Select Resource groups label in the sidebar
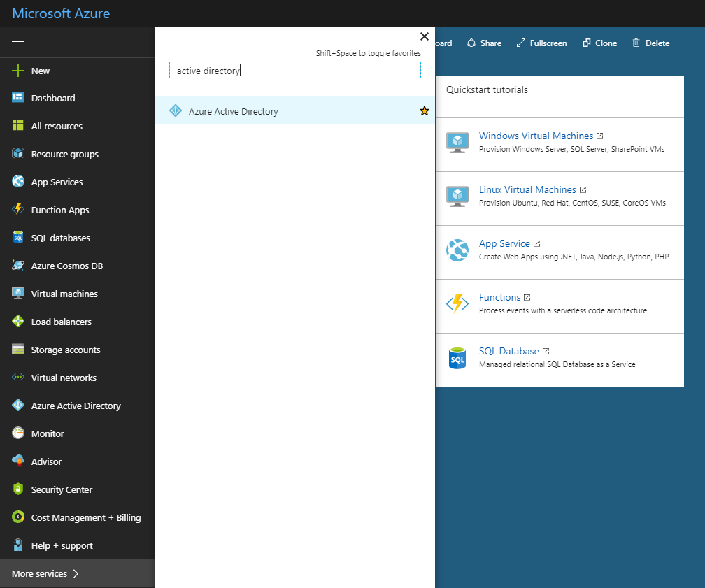The height and width of the screenshot is (588, 705). (x=65, y=155)
